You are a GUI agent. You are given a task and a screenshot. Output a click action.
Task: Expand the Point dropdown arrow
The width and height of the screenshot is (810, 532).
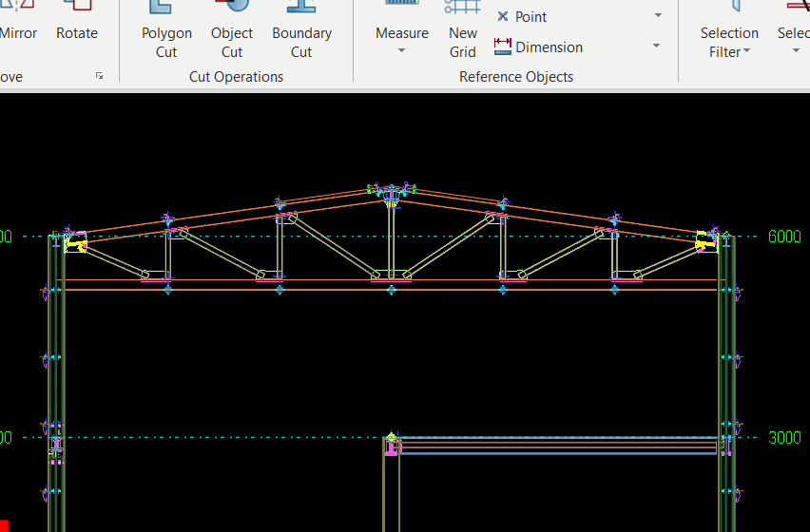[658, 16]
